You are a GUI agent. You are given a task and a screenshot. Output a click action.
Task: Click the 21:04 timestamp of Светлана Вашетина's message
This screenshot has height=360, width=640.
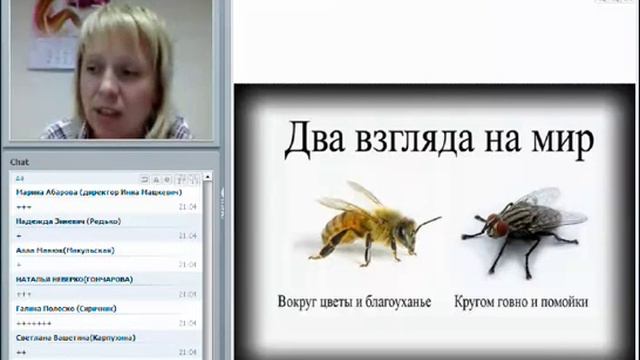click(x=188, y=352)
